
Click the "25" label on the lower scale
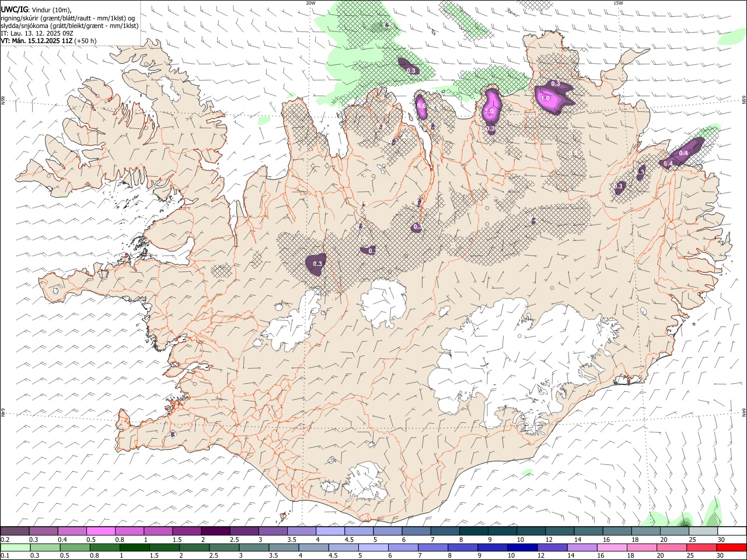690,555
